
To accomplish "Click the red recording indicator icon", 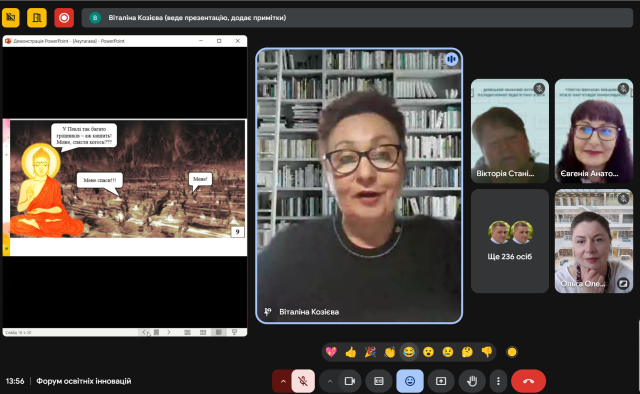I will pos(64,18).
